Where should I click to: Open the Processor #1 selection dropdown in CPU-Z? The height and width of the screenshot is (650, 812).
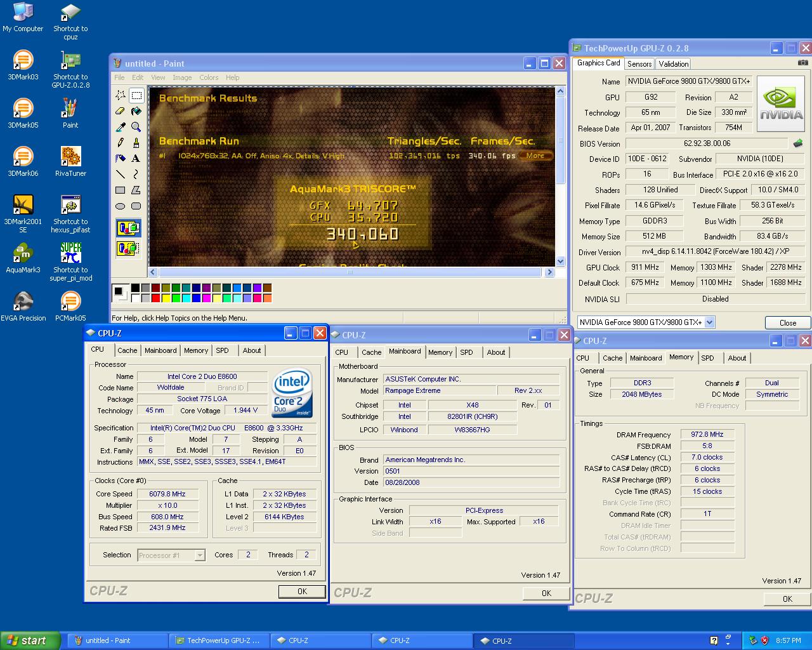pyautogui.click(x=200, y=555)
